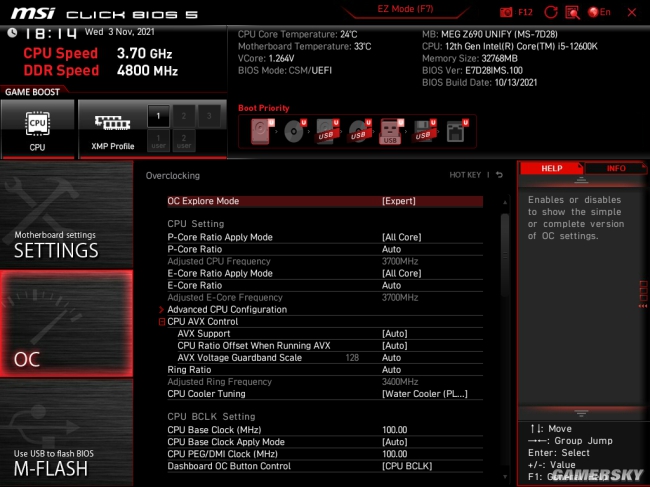Enable XMP profile 1
650x487 pixels.
coord(158,116)
